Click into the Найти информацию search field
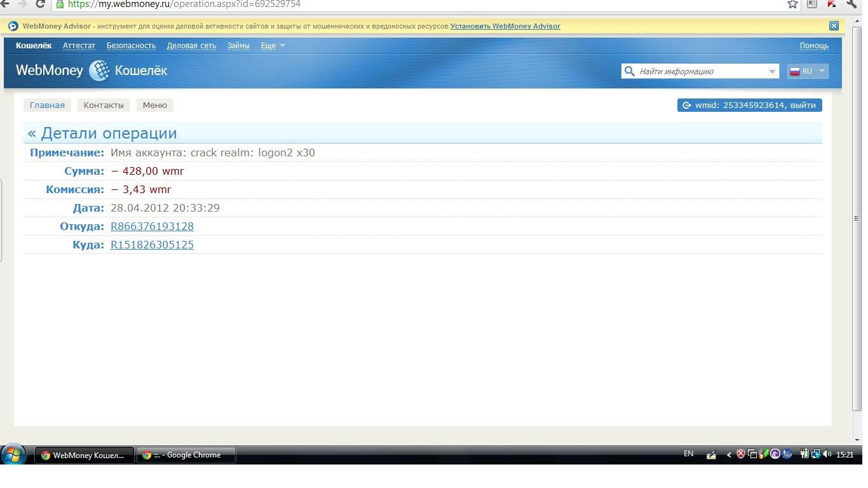 (x=699, y=71)
